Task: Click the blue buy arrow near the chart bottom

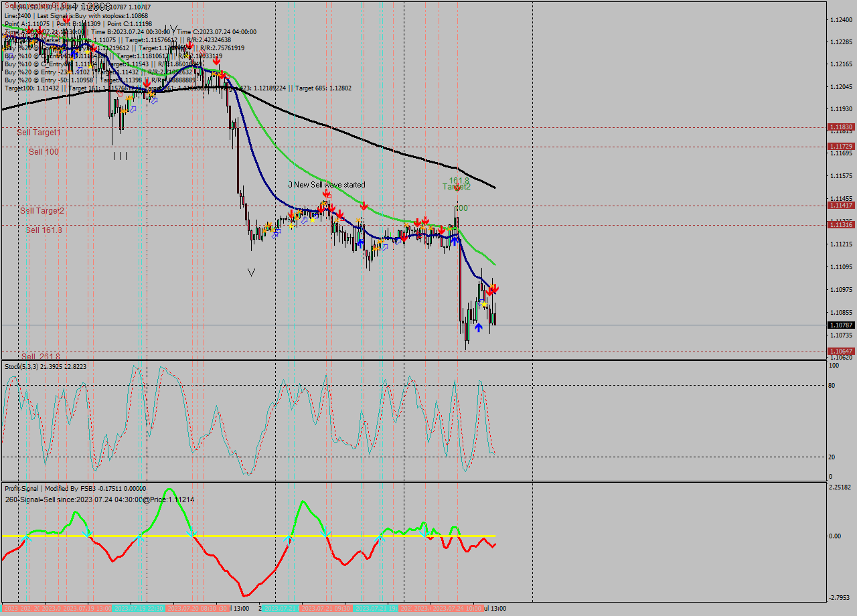Action: 479,326
